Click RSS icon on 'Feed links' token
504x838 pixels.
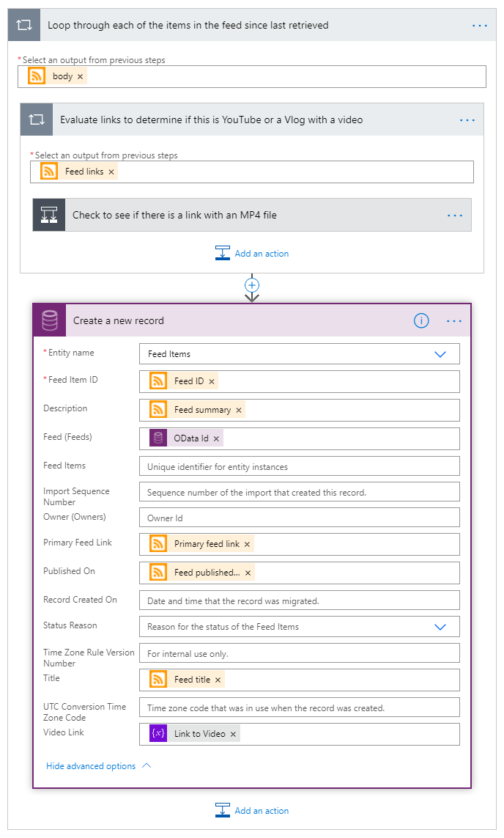click(x=49, y=171)
